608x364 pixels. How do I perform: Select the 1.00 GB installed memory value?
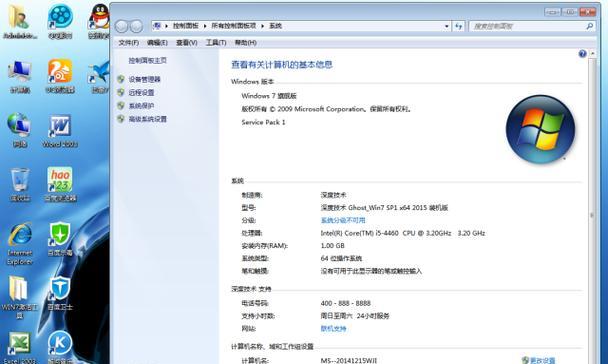click(332, 245)
